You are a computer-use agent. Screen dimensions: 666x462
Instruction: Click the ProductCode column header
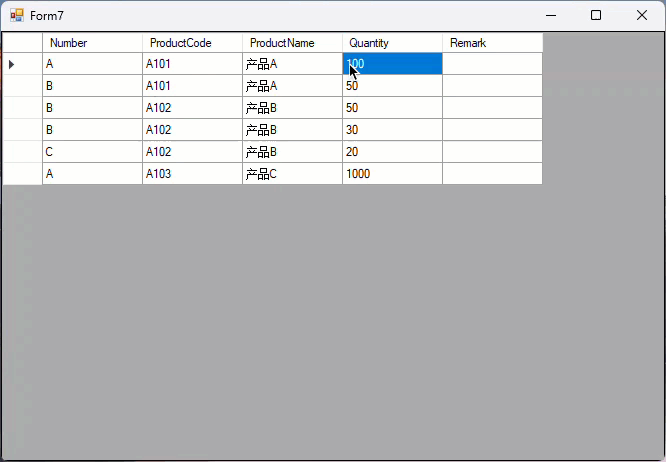(x=192, y=43)
